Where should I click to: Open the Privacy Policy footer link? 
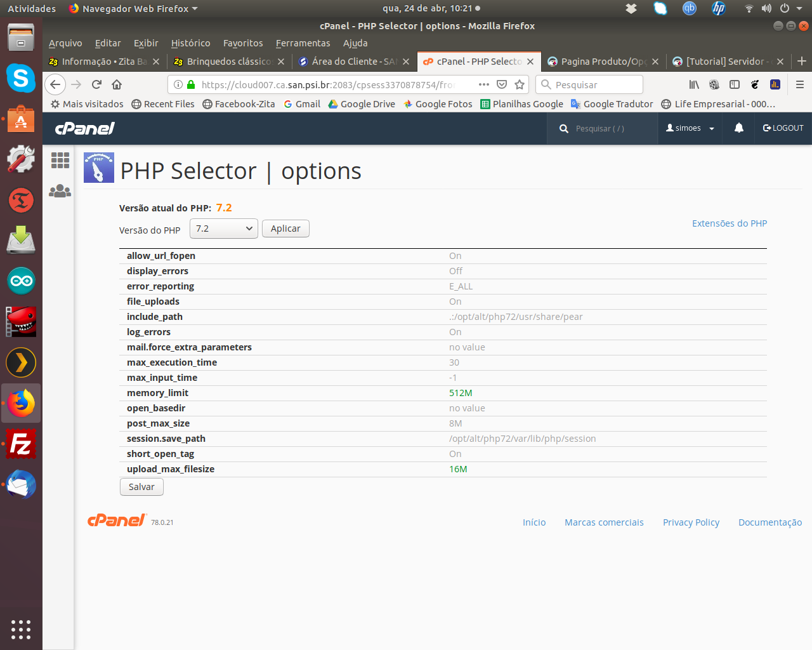(691, 522)
